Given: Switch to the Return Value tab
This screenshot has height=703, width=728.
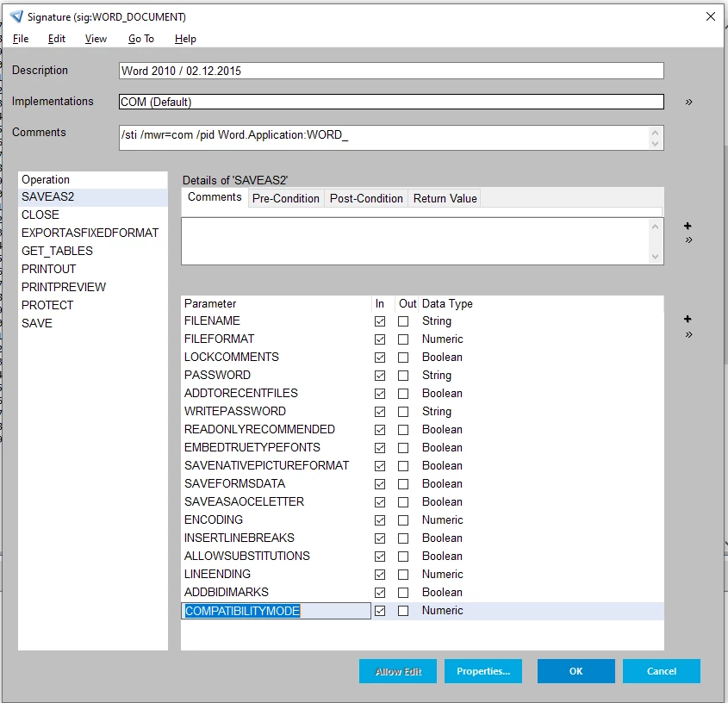Looking at the screenshot, I should 445,198.
